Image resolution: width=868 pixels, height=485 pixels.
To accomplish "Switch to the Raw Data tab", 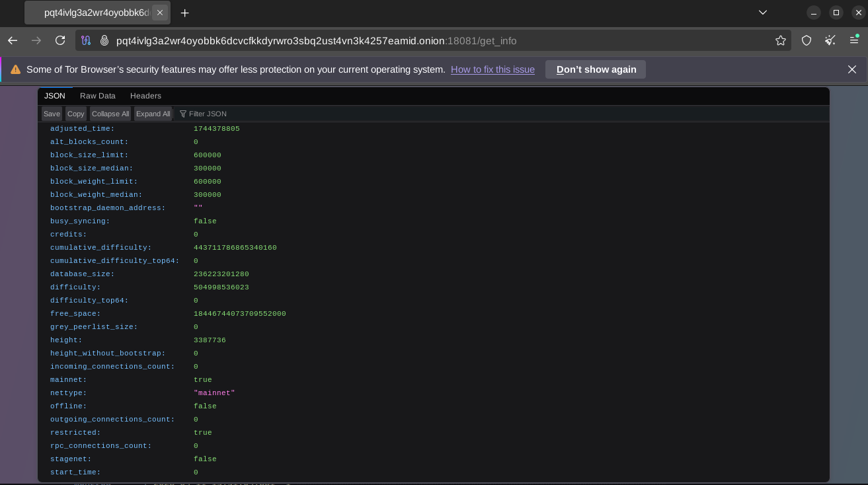I will point(97,96).
